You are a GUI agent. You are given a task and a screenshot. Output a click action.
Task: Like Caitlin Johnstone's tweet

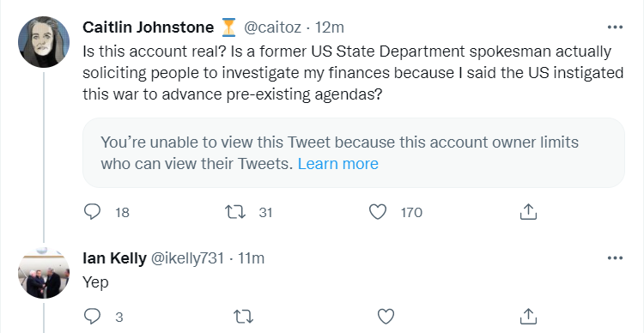pos(378,212)
